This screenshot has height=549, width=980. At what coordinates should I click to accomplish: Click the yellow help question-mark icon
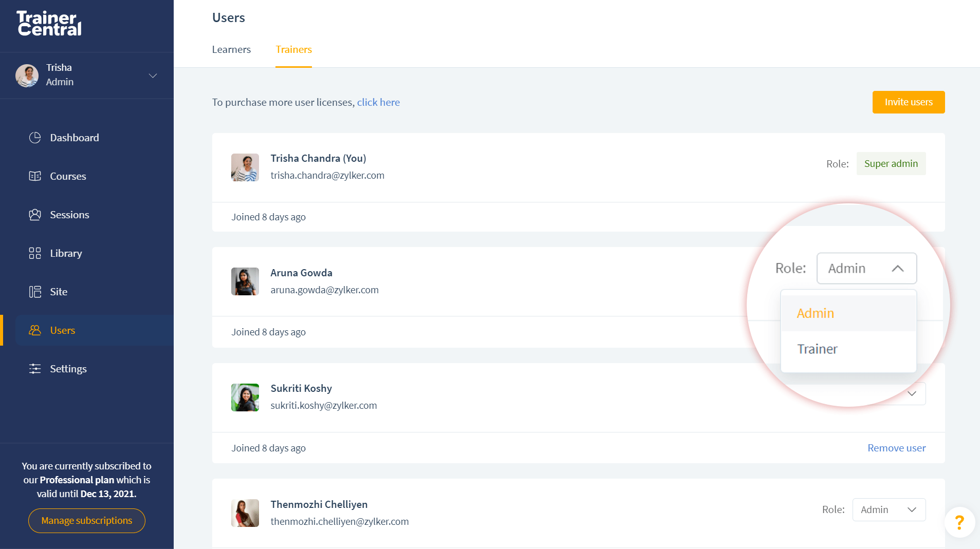click(x=959, y=522)
